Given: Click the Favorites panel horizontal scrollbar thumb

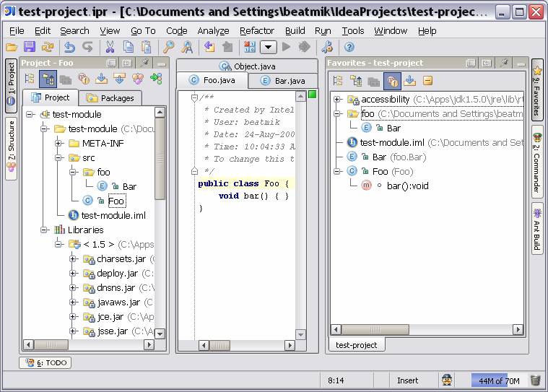Looking at the screenshot, I should tap(375, 329).
